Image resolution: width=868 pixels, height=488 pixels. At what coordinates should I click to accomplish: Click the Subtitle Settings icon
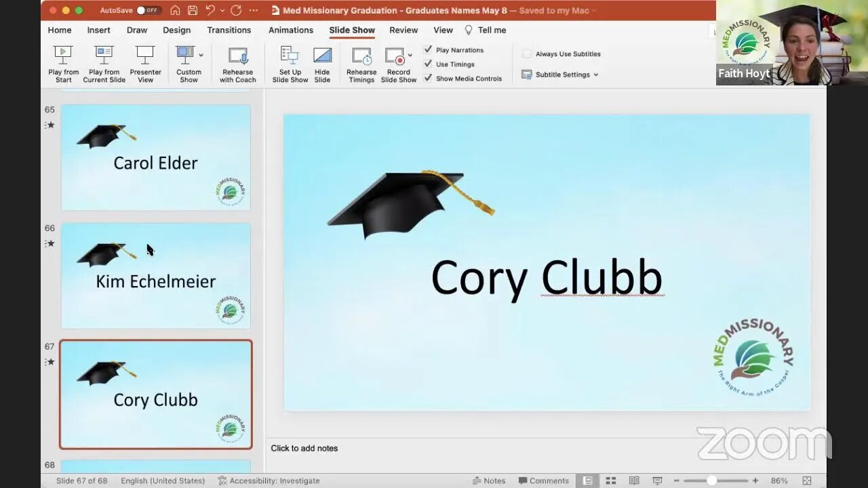pos(527,75)
